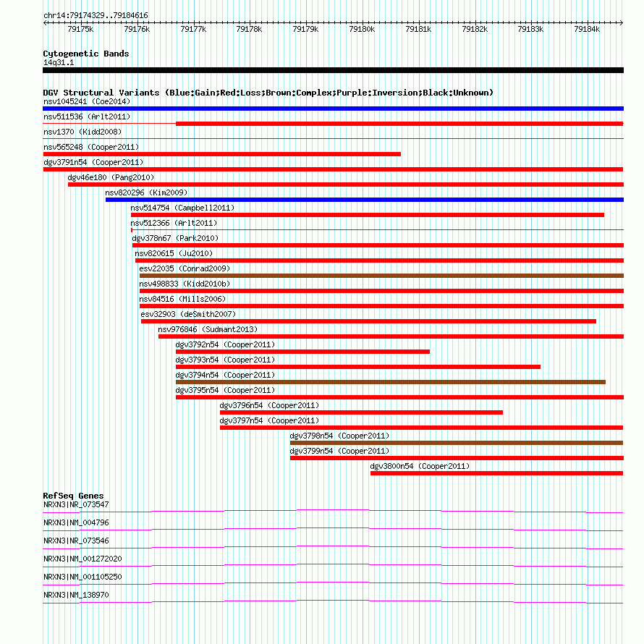644x644 pixels.
Task: Click the dgv3798n54 (Cooper2011) label
Action: coord(339,436)
